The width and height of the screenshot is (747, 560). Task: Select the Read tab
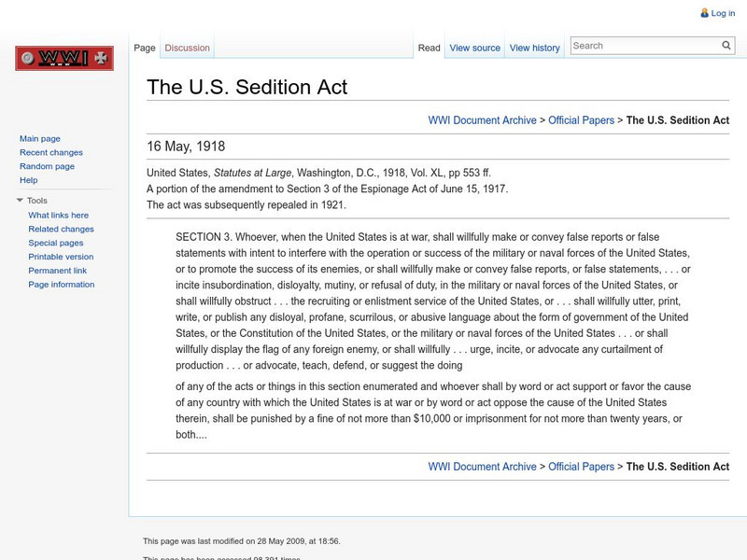click(429, 48)
